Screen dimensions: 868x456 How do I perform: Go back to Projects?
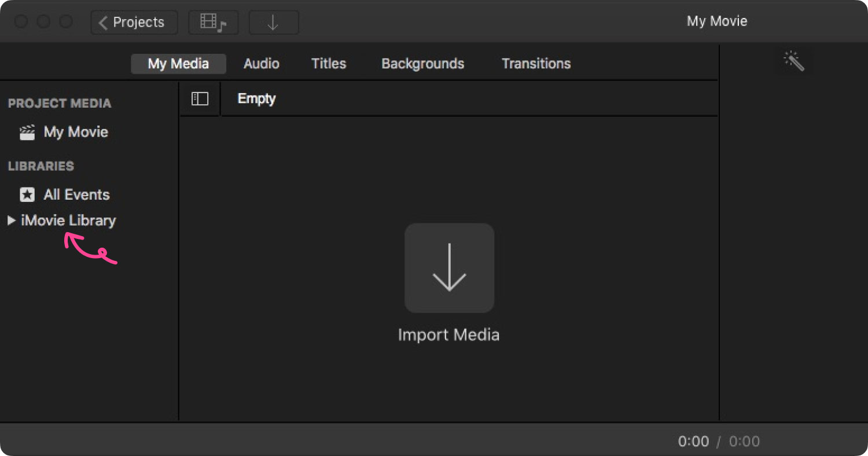pos(134,23)
